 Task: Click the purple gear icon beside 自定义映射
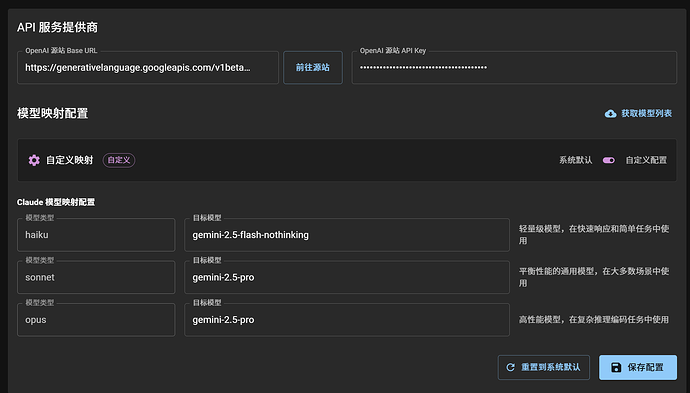point(34,160)
